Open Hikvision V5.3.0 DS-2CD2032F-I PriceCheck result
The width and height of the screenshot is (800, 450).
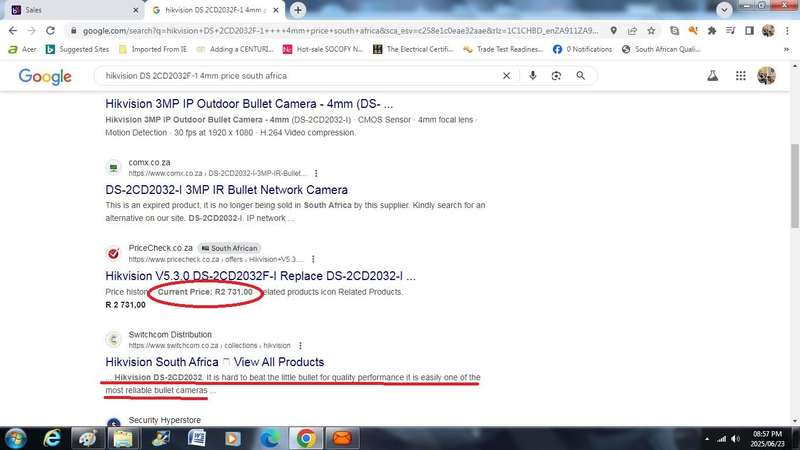tap(260, 276)
